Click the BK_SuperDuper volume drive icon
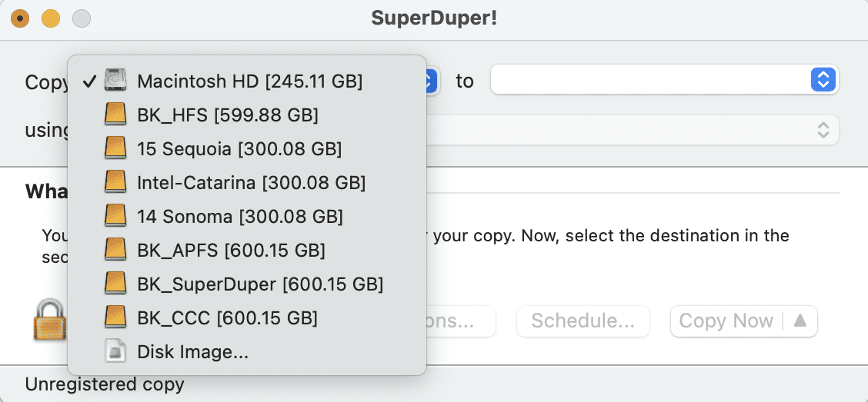 tap(115, 284)
